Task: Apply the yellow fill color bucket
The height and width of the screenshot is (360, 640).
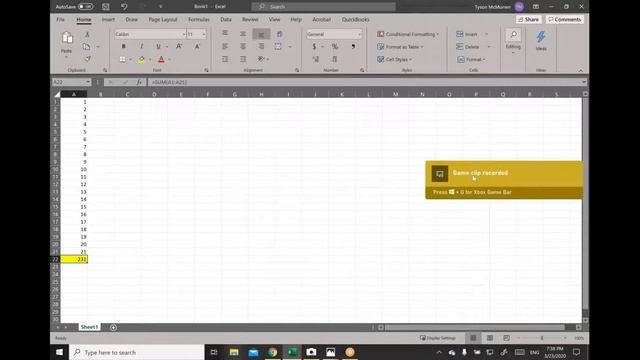Action: click(141, 59)
